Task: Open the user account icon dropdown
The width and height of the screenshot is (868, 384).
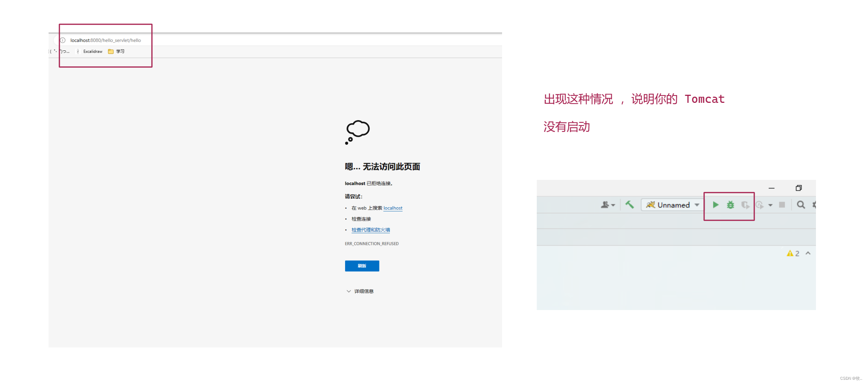Action: coord(608,205)
